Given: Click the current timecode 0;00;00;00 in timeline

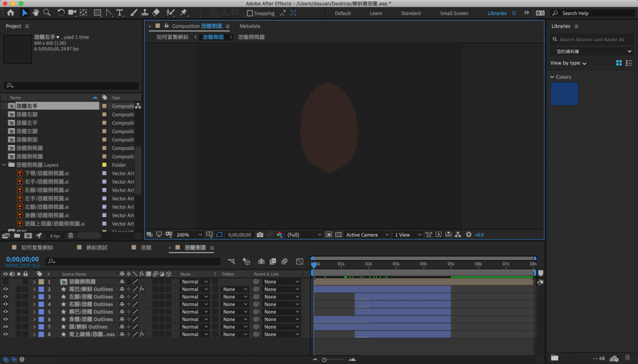Looking at the screenshot, I should (x=22, y=259).
